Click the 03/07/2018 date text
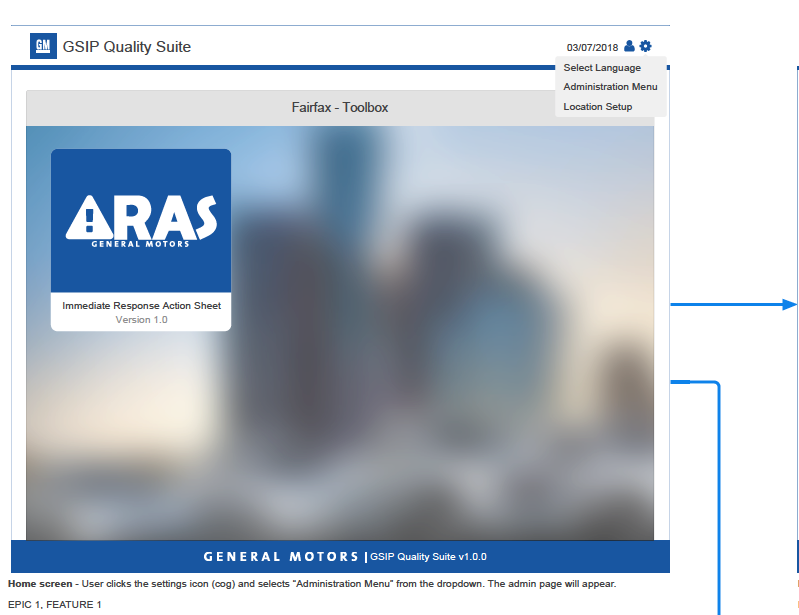799x615 pixels. (592, 47)
